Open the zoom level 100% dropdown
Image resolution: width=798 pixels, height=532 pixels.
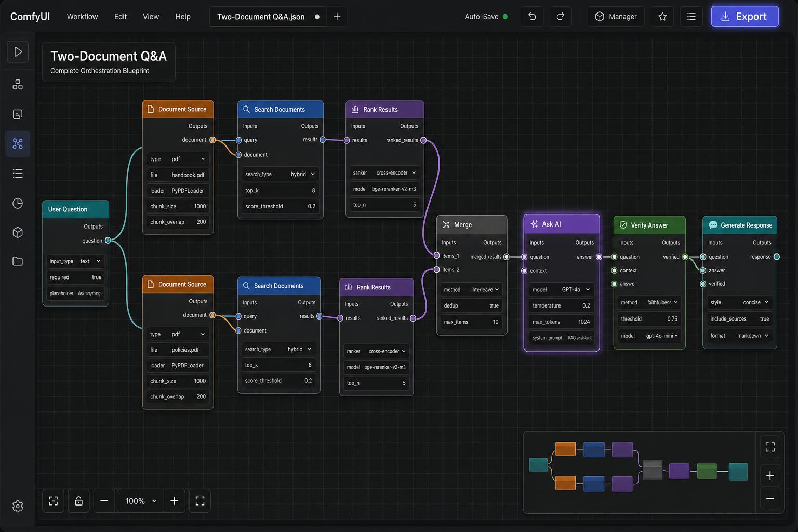(x=140, y=501)
